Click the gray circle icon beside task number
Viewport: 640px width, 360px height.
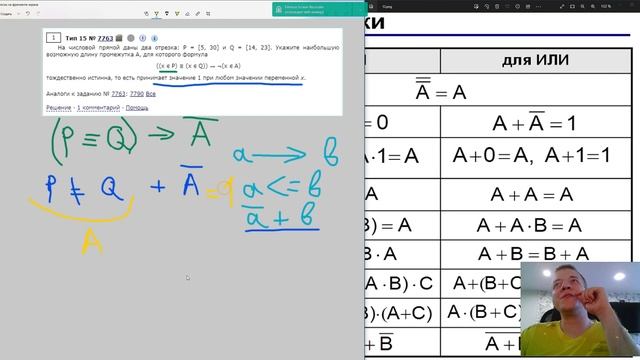click(x=131, y=38)
